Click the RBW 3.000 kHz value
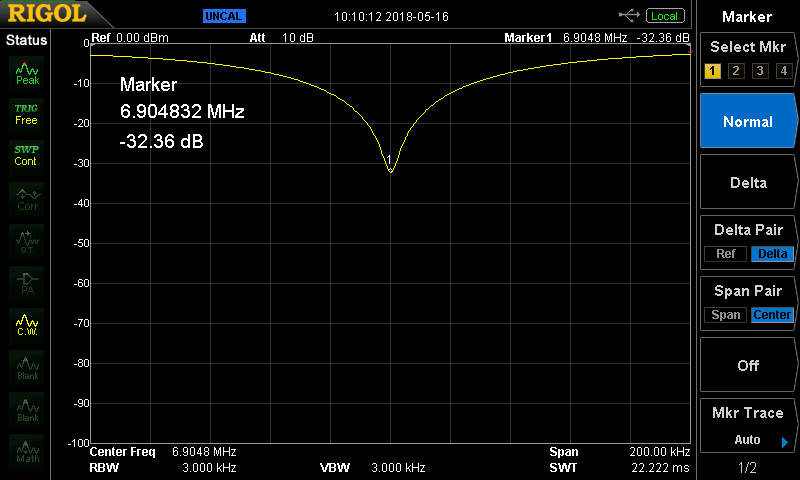The height and width of the screenshot is (480, 800). [x=209, y=468]
